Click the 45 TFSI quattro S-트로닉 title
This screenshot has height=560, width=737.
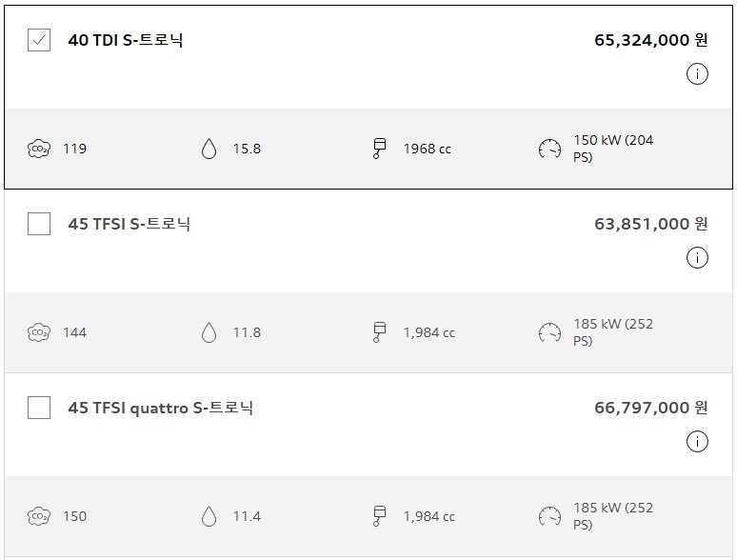[x=161, y=408]
